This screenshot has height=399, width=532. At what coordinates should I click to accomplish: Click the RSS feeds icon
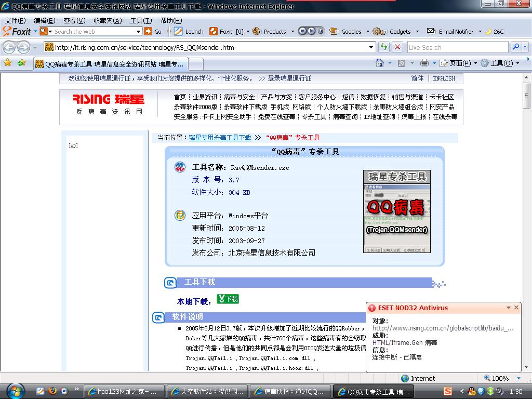pos(402,63)
